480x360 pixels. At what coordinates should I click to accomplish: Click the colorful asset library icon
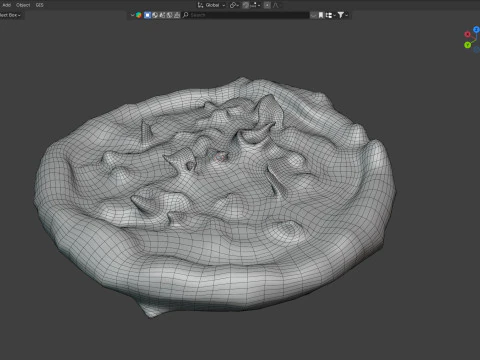tap(139, 15)
